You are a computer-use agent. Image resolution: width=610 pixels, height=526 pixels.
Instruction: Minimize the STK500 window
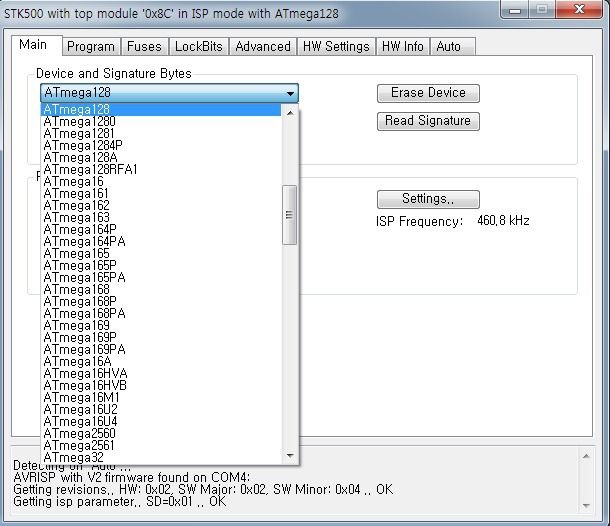515,10
